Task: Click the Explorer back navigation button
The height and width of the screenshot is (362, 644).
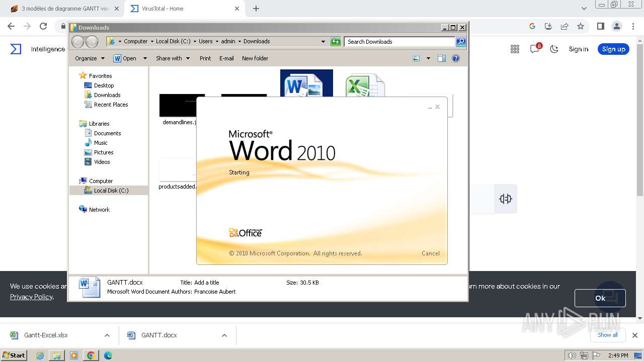Action: (77, 42)
